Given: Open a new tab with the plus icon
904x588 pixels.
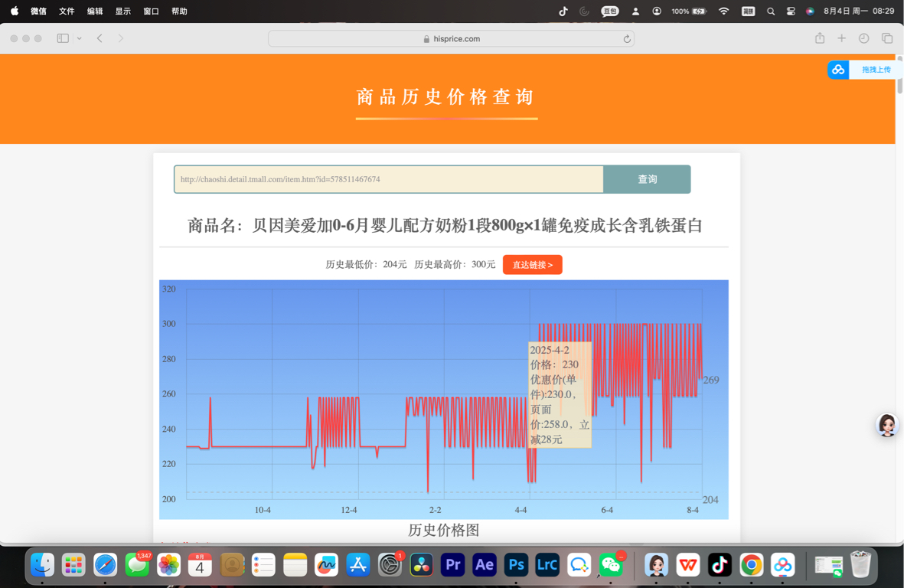Looking at the screenshot, I should click(842, 38).
